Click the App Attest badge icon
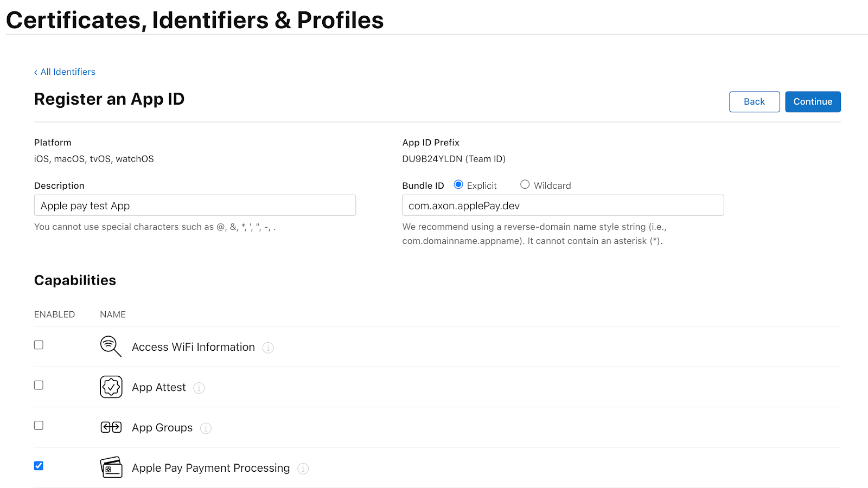 pos(111,387)
